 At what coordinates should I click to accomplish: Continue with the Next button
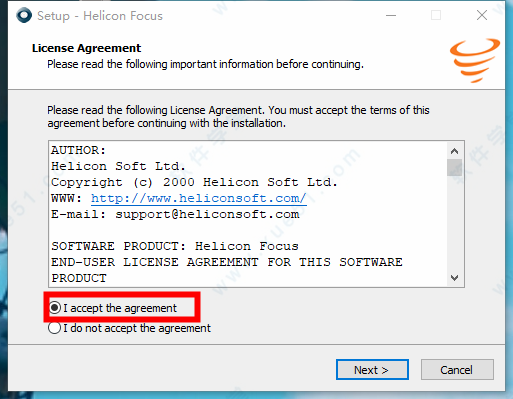[x=372, y=370]
